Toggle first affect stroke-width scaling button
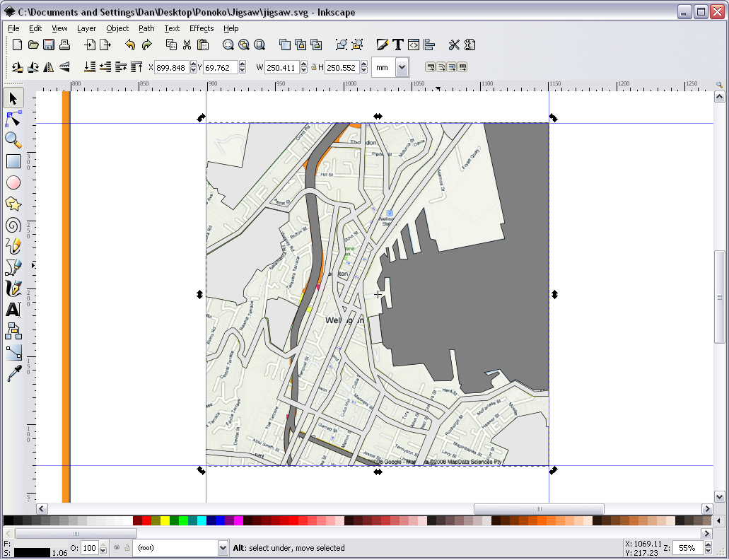 [431, 67]
